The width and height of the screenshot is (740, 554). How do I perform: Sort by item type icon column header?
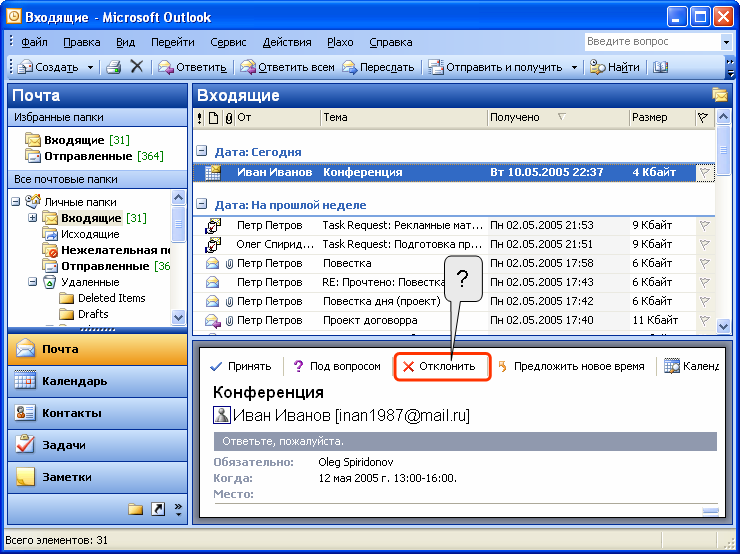click(213, 118)
